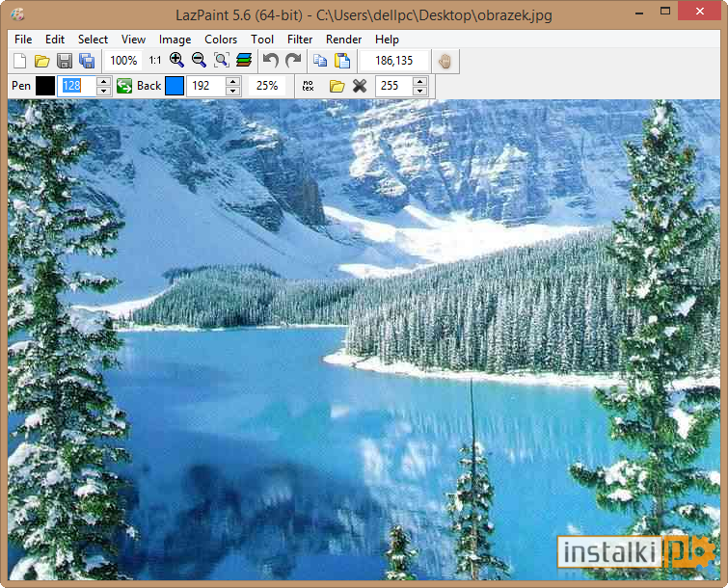Paste from clipboard icon
The height and width of the screenshot is (588, 728).
(x=342, y=61)
